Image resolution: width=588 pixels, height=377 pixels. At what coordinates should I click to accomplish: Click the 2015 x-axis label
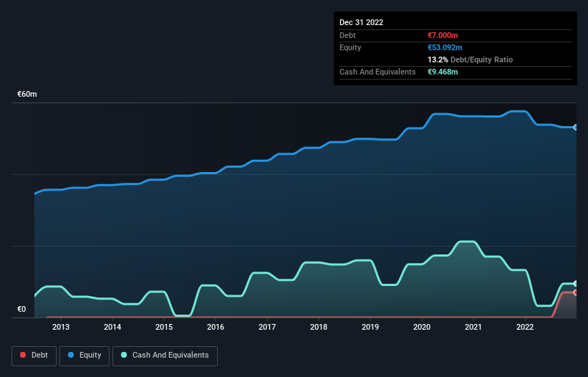click(x=164, y=327)
